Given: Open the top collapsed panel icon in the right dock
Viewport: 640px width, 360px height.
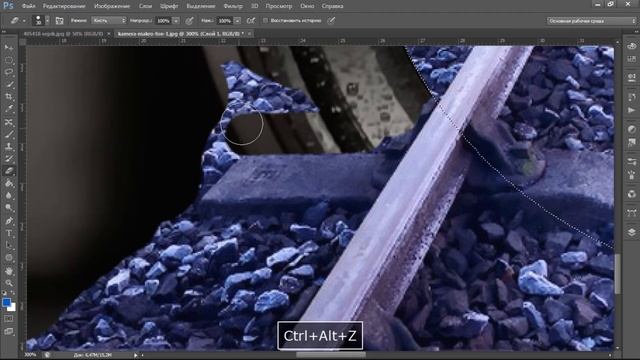Looking at the screenshot, I should pos(632,47).
